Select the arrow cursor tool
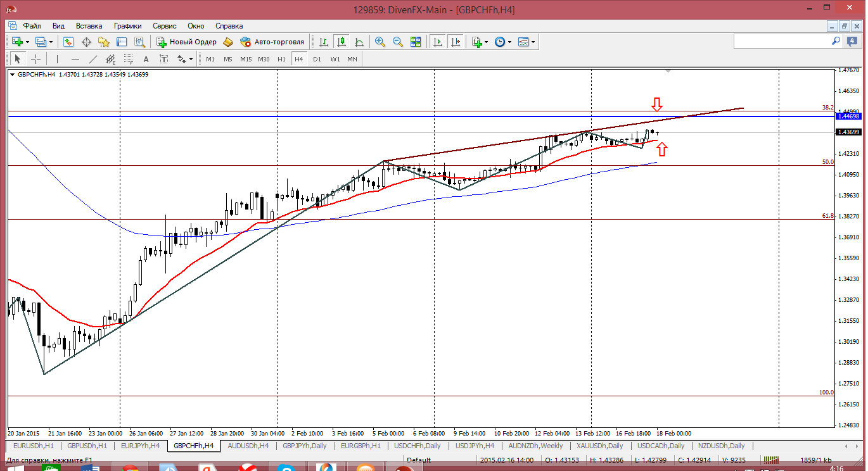 pos(17,59)
